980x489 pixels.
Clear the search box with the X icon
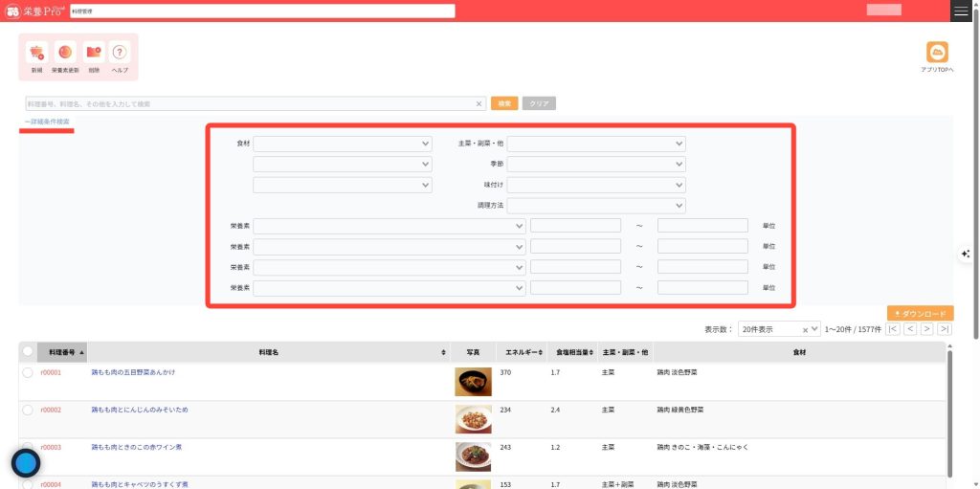point(479,103)
